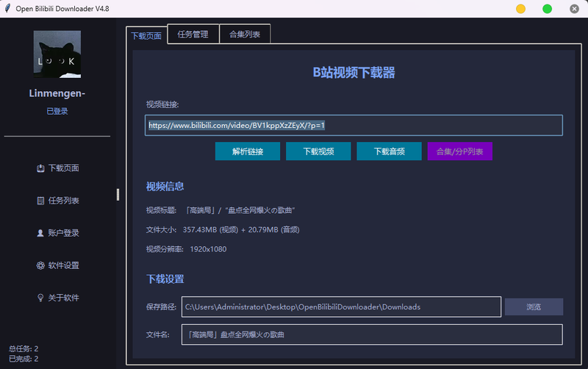588x369 pixels.
Task: Go to 下载页面 in the sidebar
Action: [x=58, y=168]
